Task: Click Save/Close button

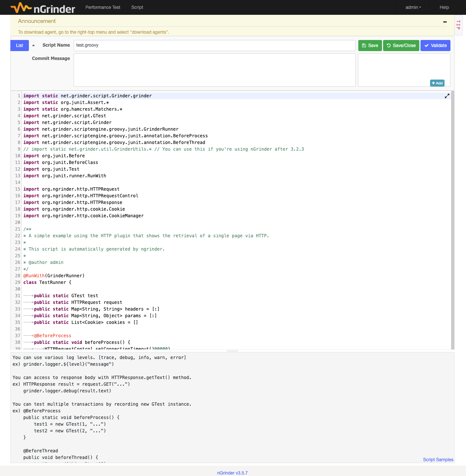Action: [x=401, y=46]
